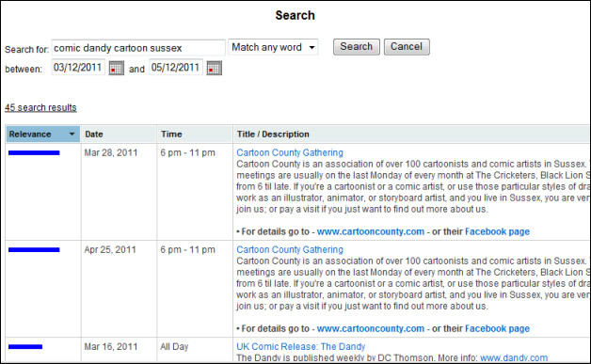Click the 'between:' label
Image resolution: width=591 pixels, height=364 pixels.
[24, 70]
